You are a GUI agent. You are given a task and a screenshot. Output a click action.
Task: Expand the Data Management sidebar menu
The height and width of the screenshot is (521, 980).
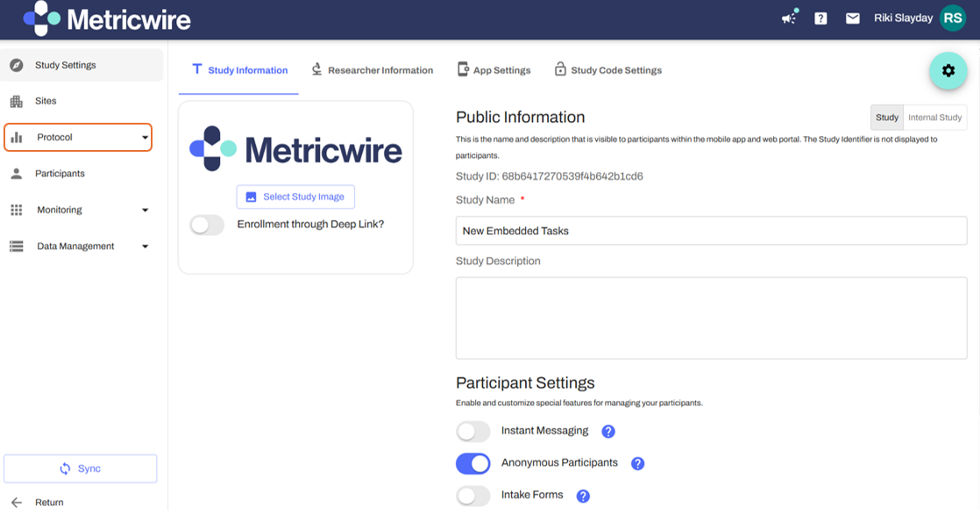79,246
